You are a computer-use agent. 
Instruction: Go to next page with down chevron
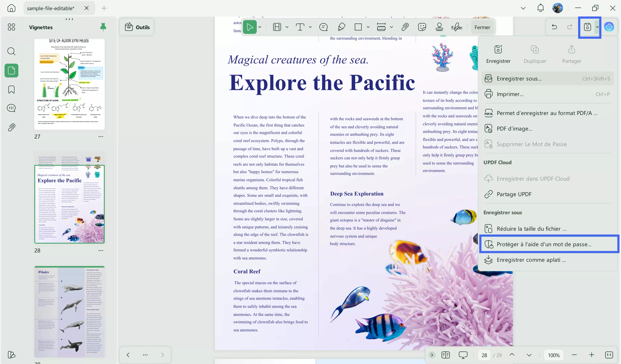[x=529, y=355]
